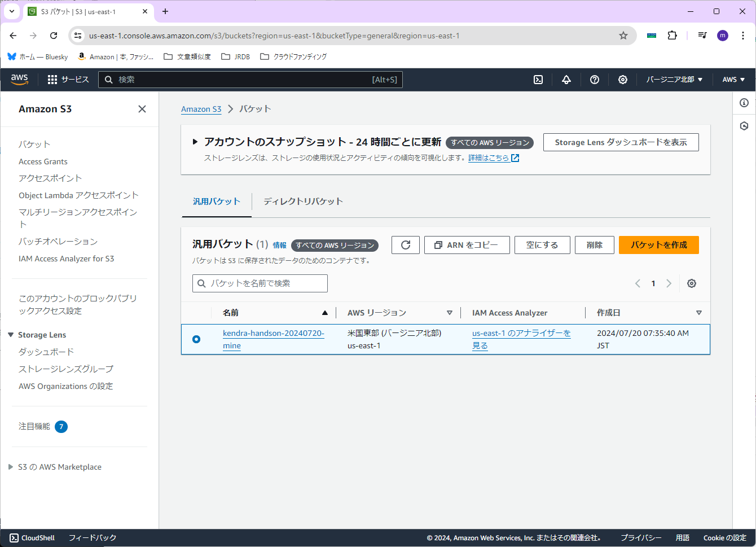
Task: Go to next page of buckets
Action: tap(669, 283)
